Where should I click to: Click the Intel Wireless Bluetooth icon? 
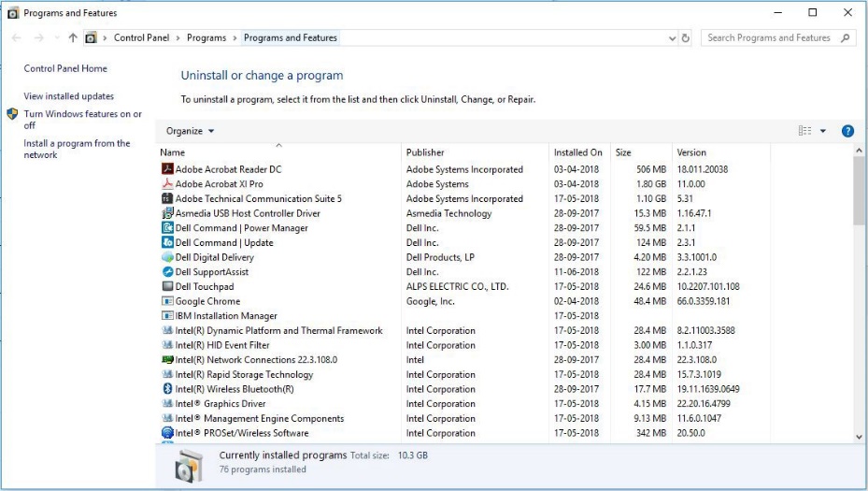pyautogui.click(x=167, y=389)
